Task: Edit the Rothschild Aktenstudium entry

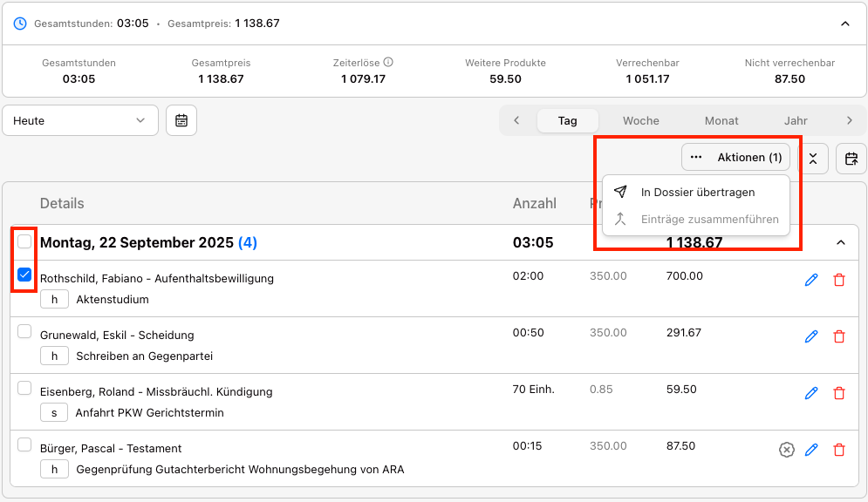Action: click(811, 280)
